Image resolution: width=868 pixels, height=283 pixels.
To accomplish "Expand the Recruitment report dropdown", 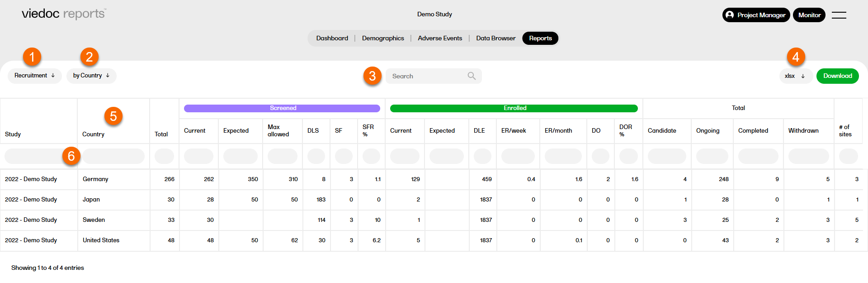I will 34,76.
